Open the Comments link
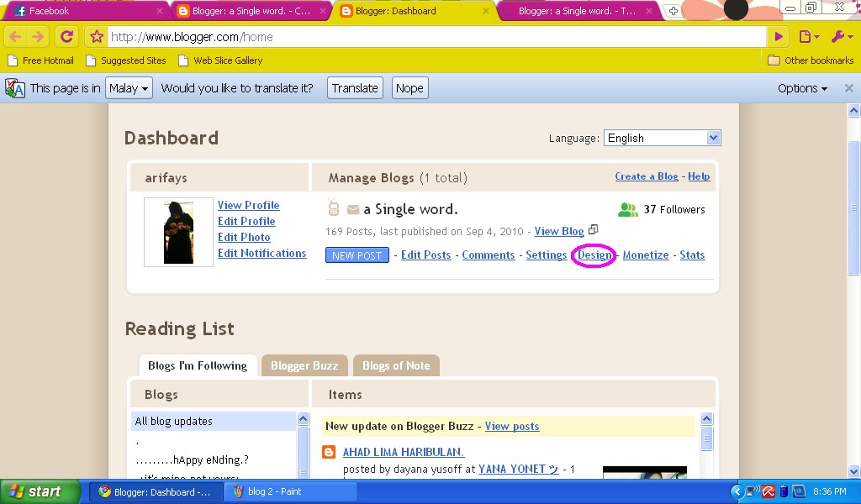 point(489,255)
